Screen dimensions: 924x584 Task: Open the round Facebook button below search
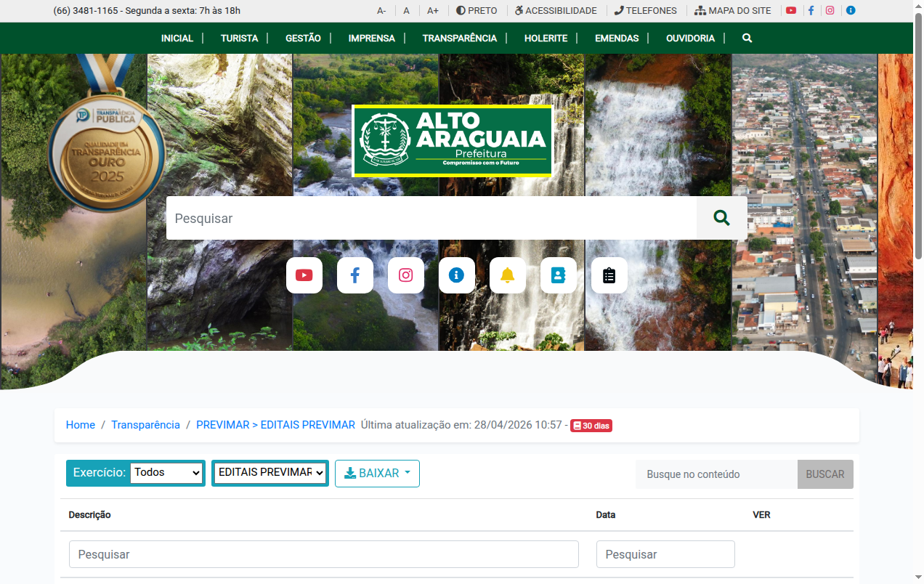(355, 275)
